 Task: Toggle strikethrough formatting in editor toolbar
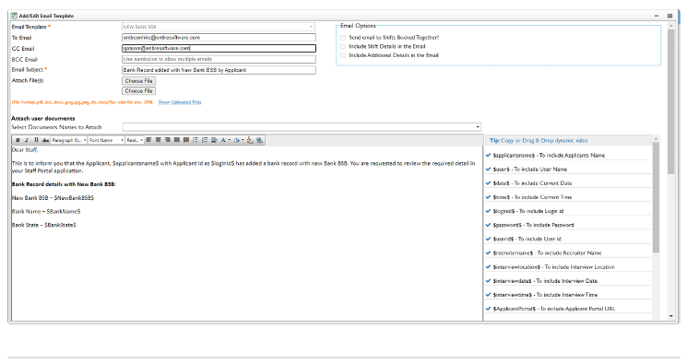tap(46, 140)
